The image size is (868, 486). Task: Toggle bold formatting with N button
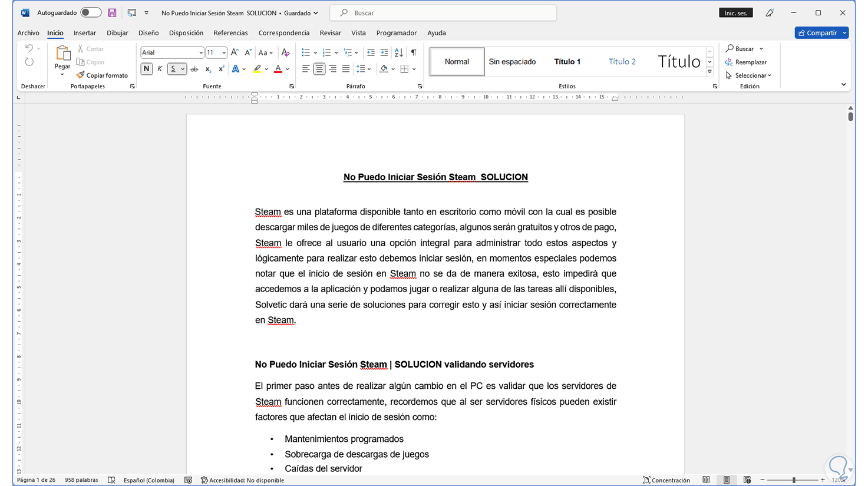(146, 70)
